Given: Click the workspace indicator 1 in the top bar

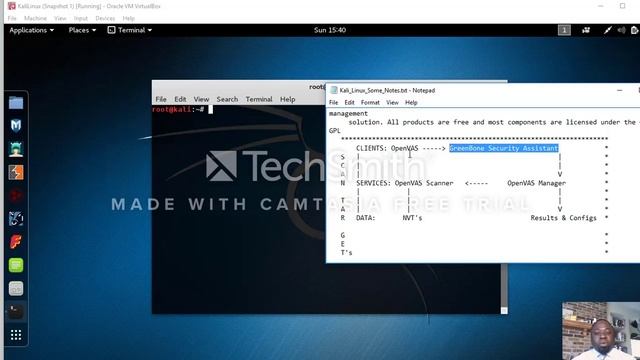Looking at the screenshot, I should 564,30.
